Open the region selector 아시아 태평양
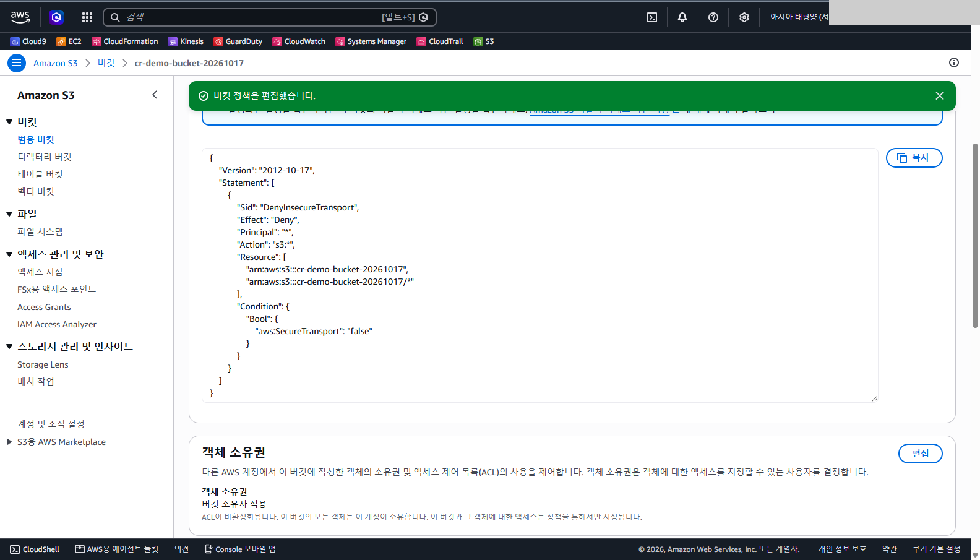Screen dimensions: 980x560 pyautogui.click(x=799, y=17)
